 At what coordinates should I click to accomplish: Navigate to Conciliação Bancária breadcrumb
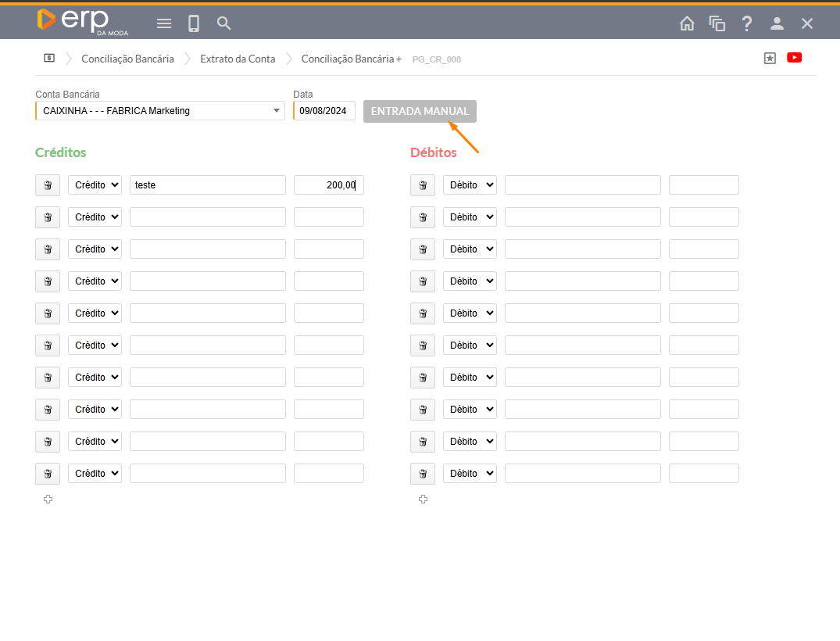(x=127, y=59)
